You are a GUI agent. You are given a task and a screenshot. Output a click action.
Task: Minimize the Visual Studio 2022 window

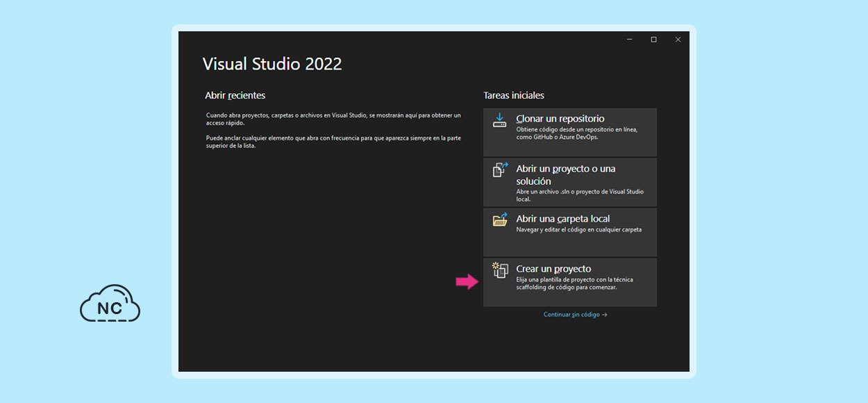(629, 40)
